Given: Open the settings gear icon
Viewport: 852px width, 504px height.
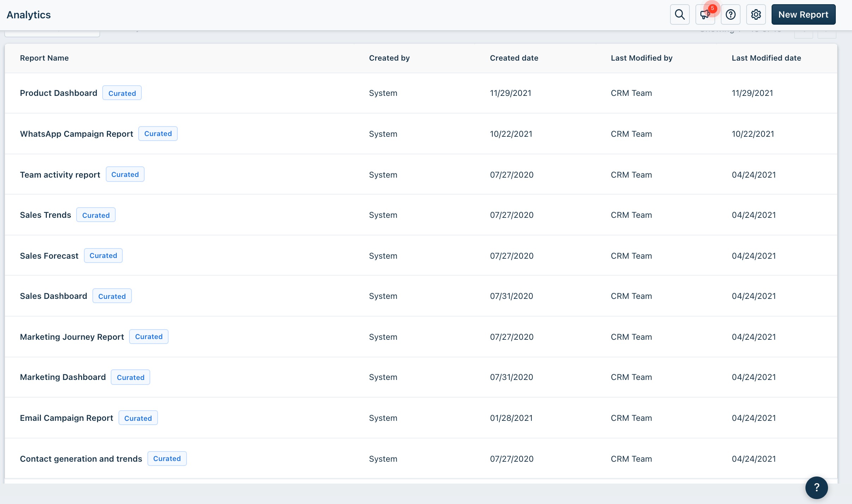Looking at the screenshot, I should (756, 14).
